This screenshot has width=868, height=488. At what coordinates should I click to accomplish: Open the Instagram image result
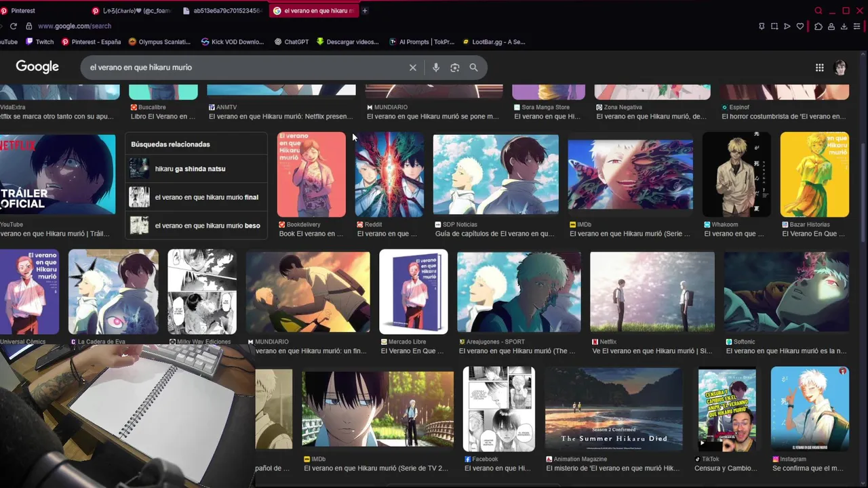(810, 409)
